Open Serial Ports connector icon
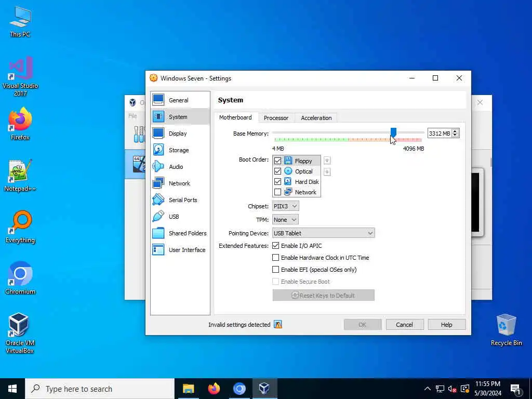 tap(158, 199)
